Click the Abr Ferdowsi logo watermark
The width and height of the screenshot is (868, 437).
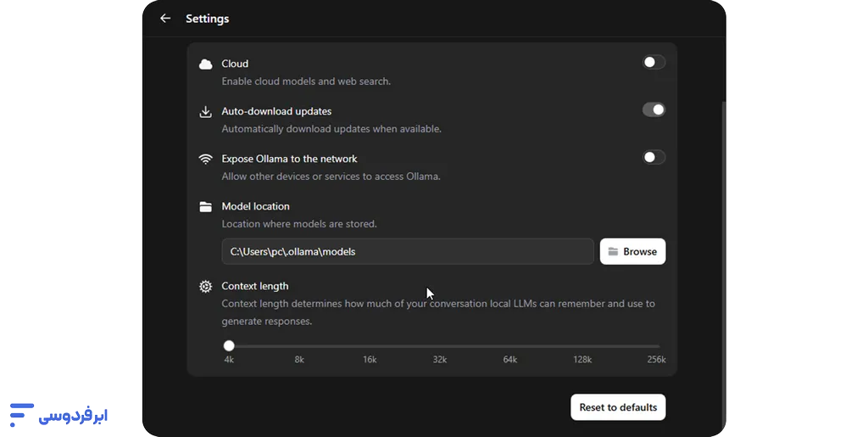tap(58, 415)
